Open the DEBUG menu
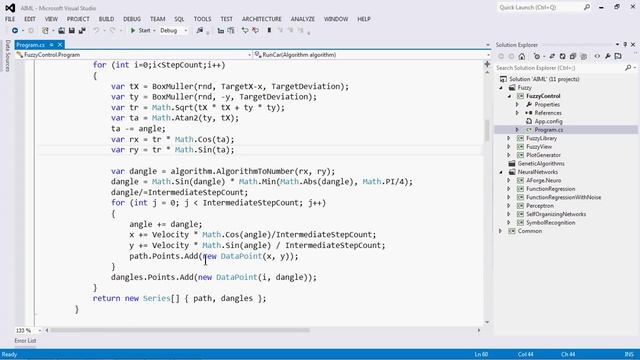The image size is (640, 360). 132,19
